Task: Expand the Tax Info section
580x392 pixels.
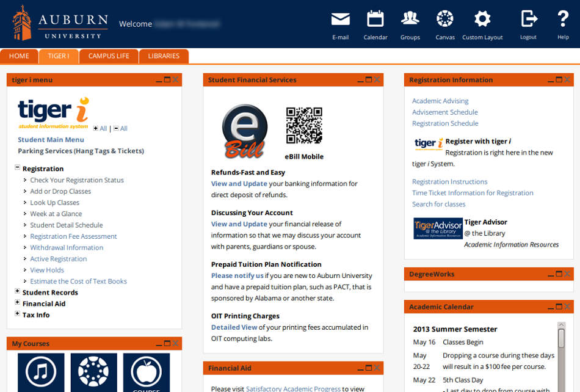Action: pos(17,314)
